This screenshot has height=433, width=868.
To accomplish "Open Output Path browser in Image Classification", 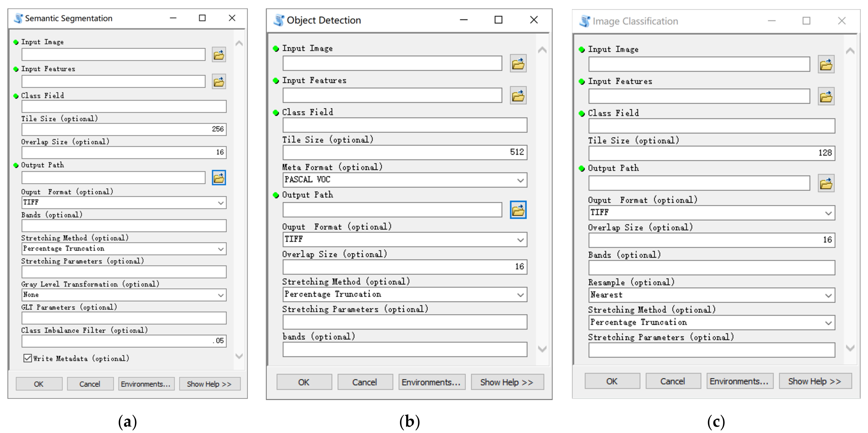I will [x=826, y=183].
